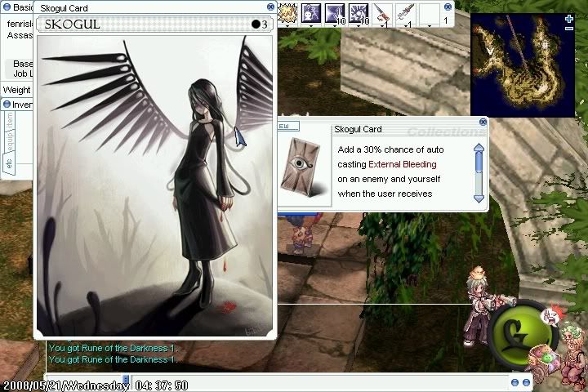The height and width of the screenshot is (392, 588).
Task: Close the skill hotbar
Action: pos(448,7)
